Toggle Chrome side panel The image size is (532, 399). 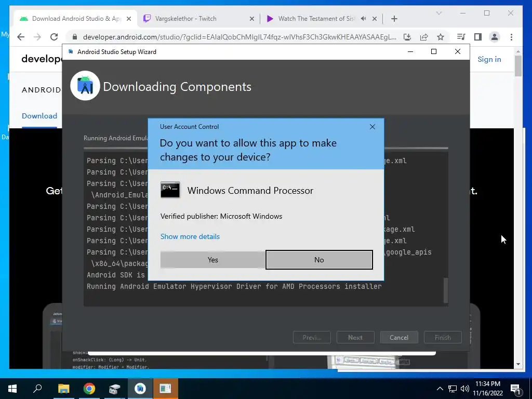pos(478,37)
